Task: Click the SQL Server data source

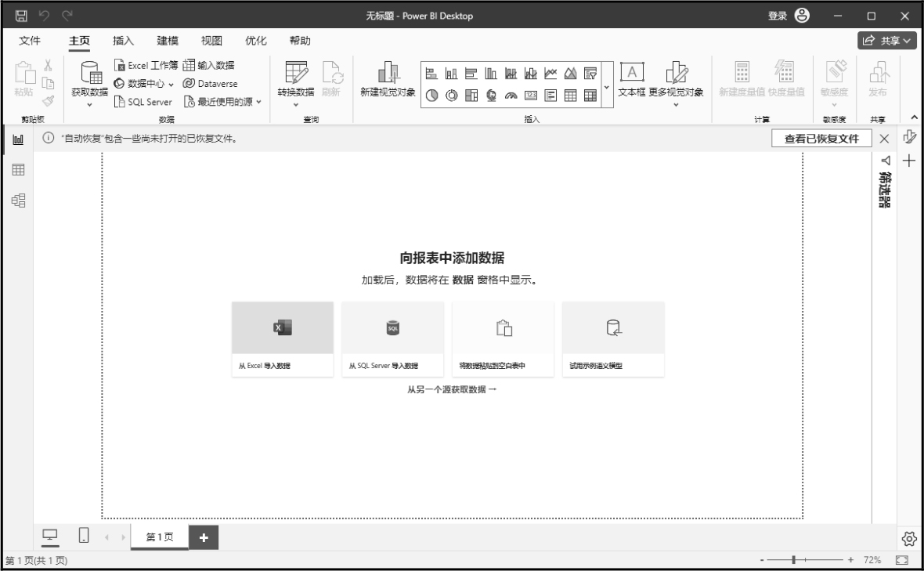Action: click(x=143, y=102)
